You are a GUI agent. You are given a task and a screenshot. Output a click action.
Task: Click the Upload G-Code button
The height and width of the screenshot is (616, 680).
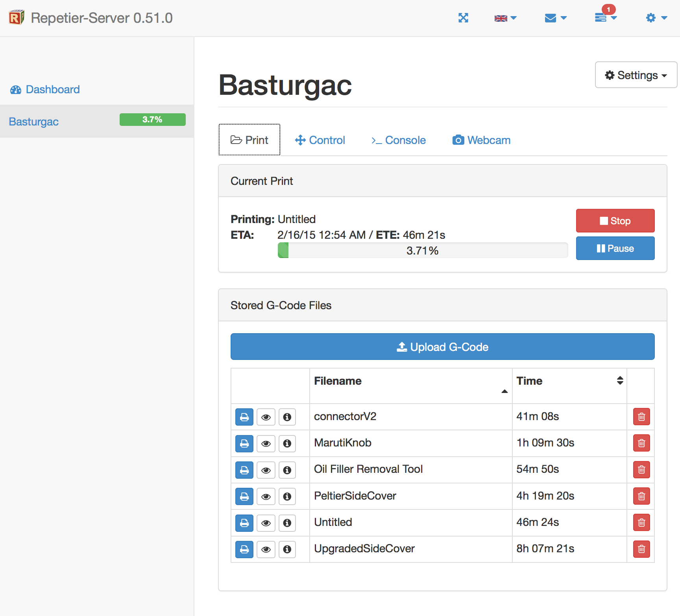(442, 347)
